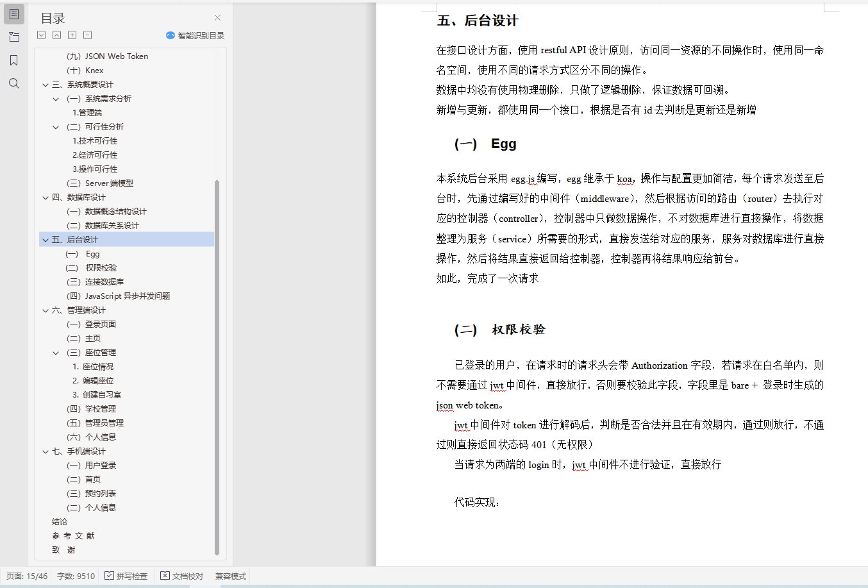Viewport: 868px width, 588px height.
Task: Click the document subheading (一) Egg
Action: pyautogui.click(x=485, y=144)
